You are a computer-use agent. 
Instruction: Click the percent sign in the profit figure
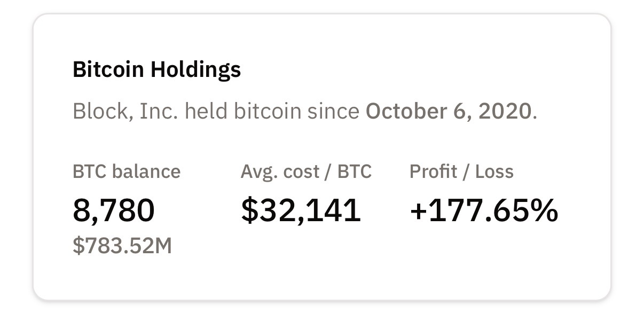pyautogui.click(x=543, y=209)
